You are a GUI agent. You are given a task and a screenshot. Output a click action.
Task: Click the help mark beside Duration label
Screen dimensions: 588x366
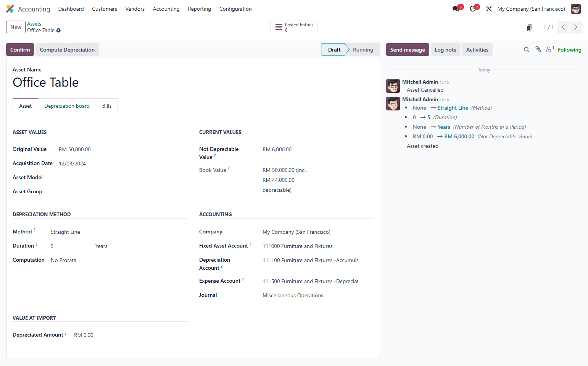click(x=37, y=244)
